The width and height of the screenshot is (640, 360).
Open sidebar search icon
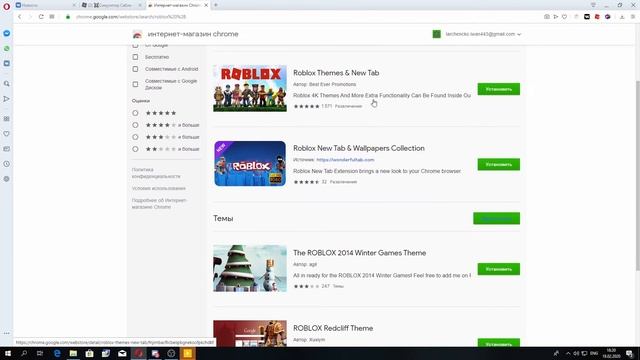coord(7,84)
